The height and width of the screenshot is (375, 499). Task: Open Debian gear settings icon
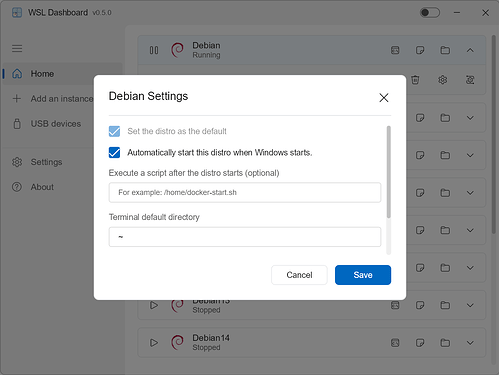pyautogui.click(x=443, y=80)
